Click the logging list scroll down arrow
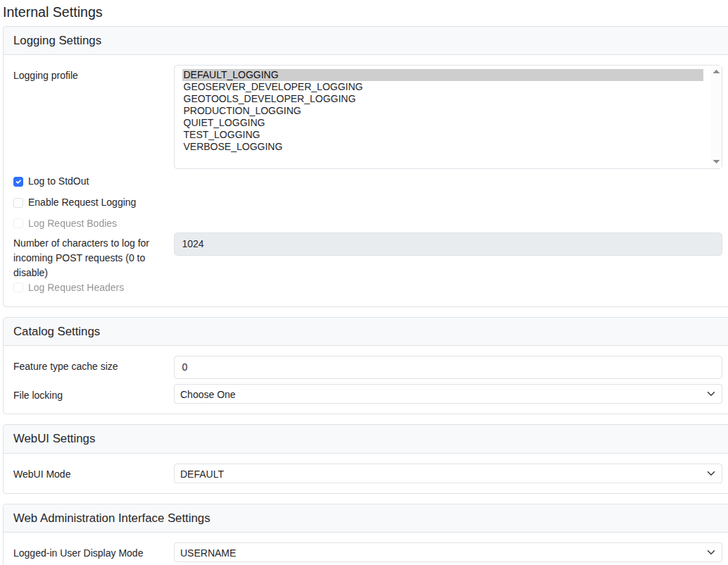 716,162
